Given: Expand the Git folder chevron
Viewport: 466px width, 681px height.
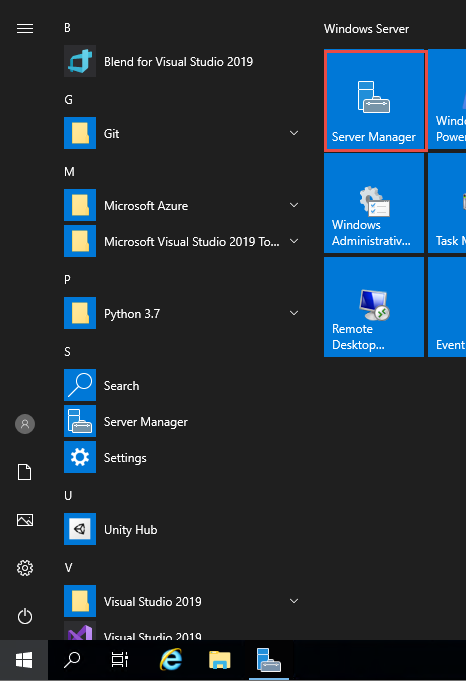Looking at the screenshot, I should click(294, 133).
